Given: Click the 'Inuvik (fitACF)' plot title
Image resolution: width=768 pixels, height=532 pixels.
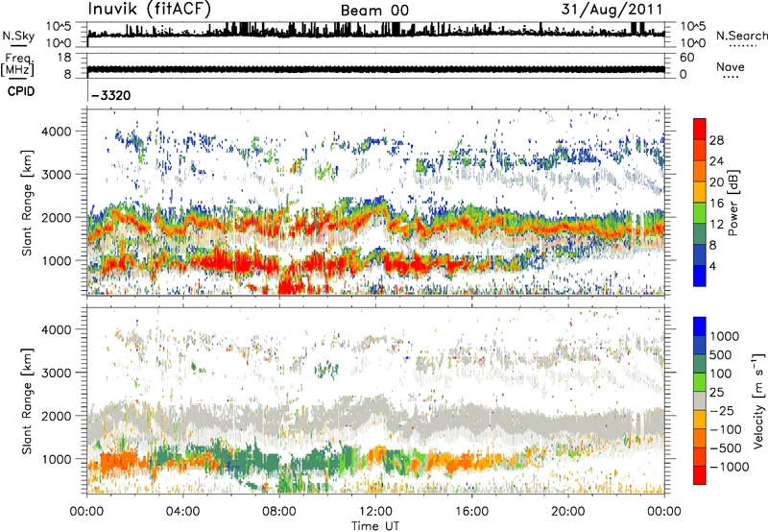Looking at the screenshot, I should click(149, 10).
